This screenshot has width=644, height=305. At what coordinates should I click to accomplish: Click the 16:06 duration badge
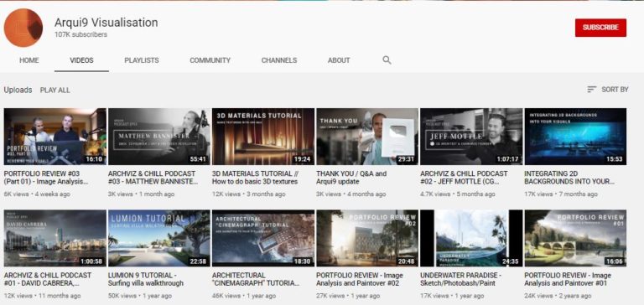coord(615,261)
